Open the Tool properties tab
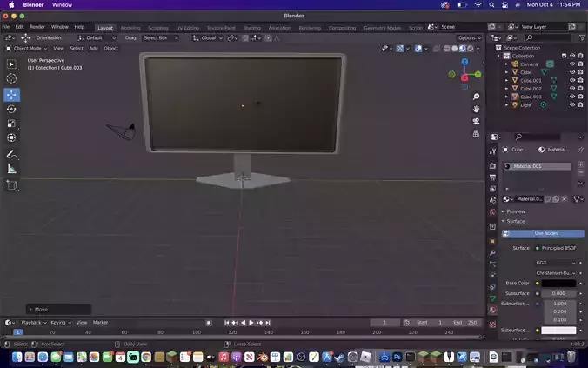Viewport: 588px width, 368px height. [492, 151]
